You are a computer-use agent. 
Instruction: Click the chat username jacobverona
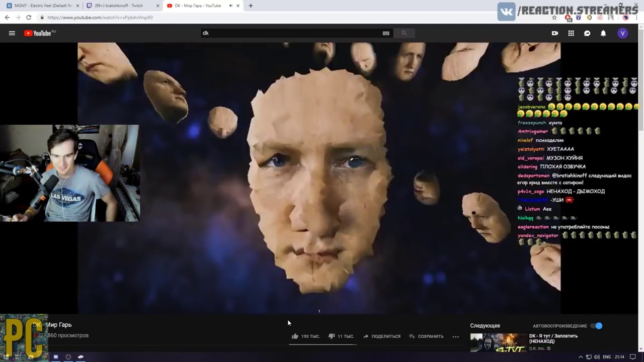click(x=531, y=107)
